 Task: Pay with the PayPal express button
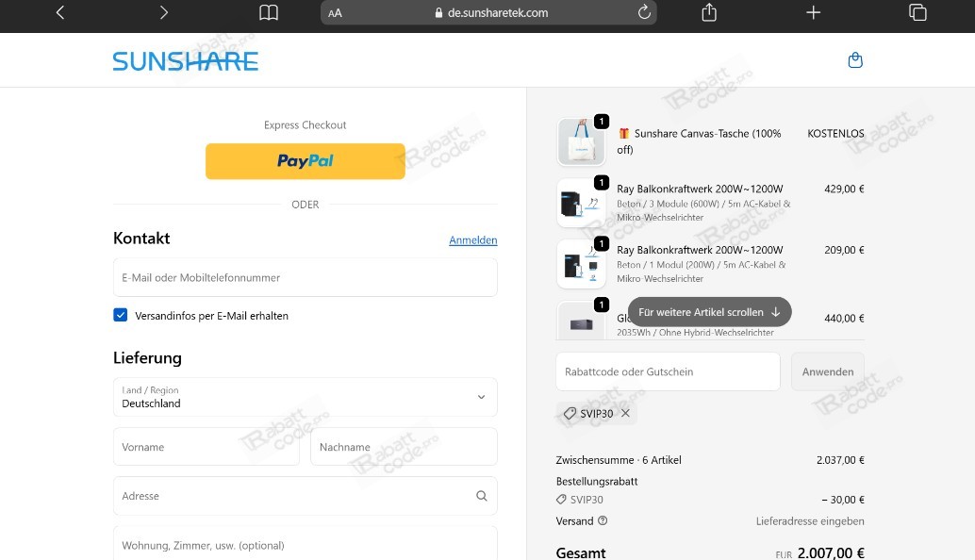coord(306,161)
